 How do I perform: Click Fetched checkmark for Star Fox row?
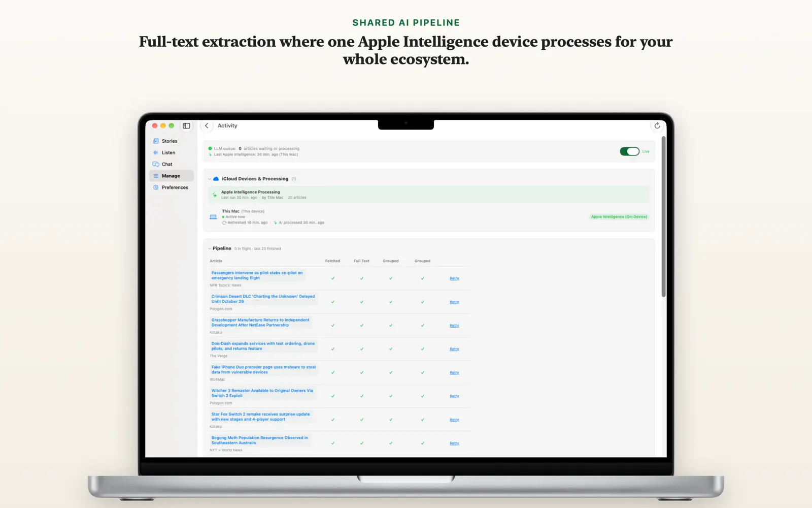click(x=333, y=420)
